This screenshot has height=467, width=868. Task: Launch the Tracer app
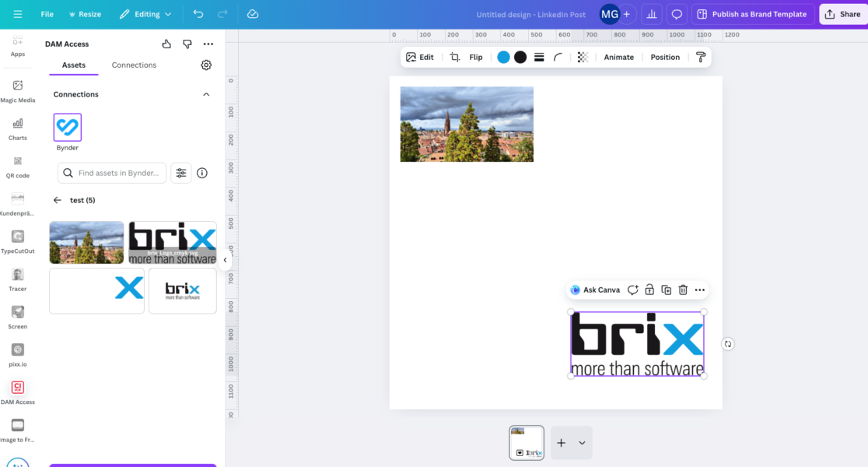(x=17, y=278)
